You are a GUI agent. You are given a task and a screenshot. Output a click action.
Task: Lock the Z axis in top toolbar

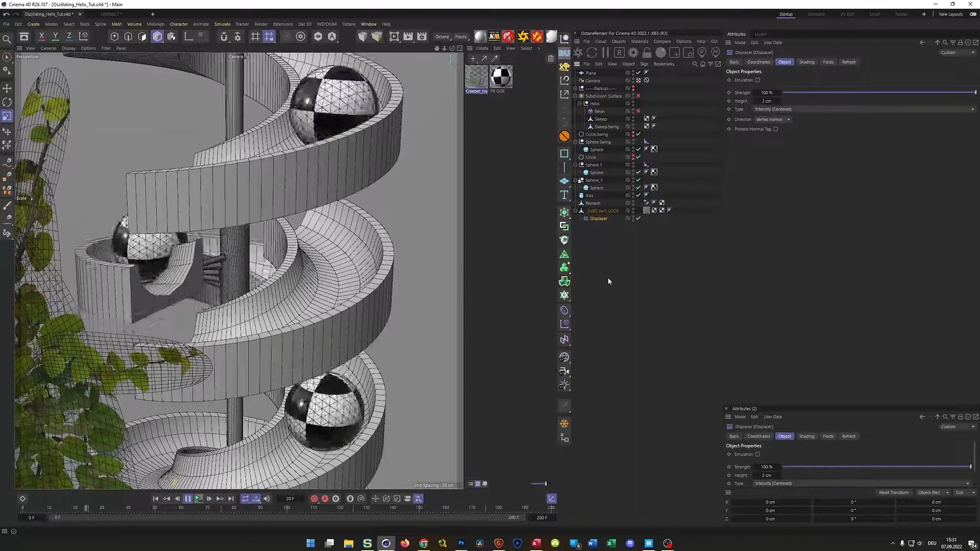click(x=69, y=37)
